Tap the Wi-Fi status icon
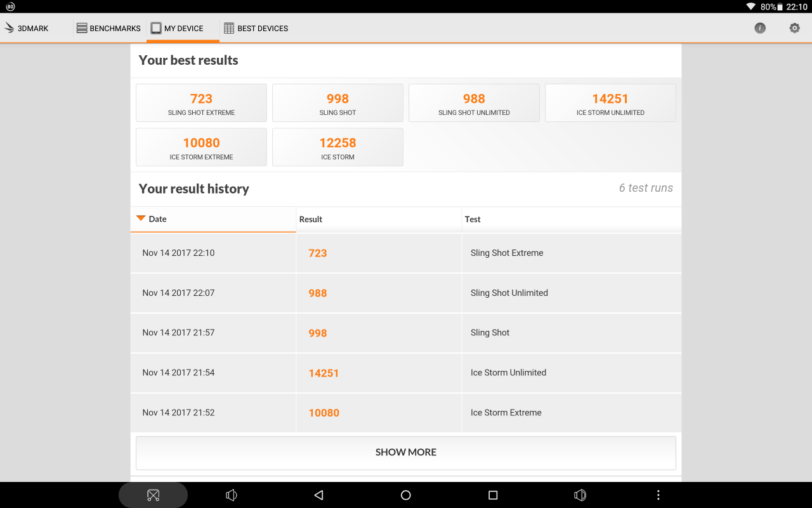 coord(751,6)
